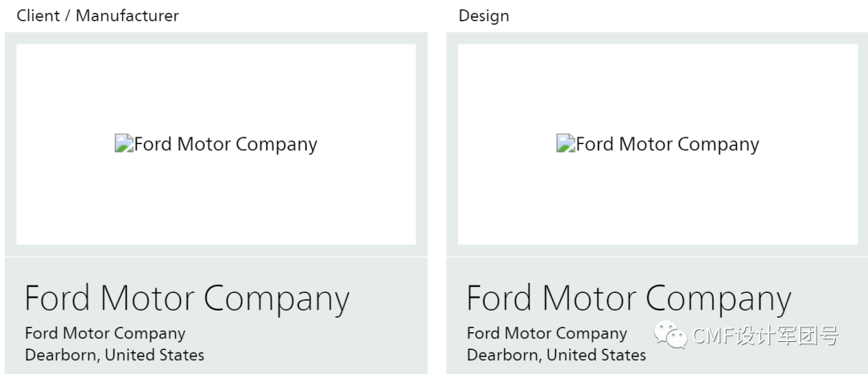Click "Dearborn, United States" in Client card
Viewport: 868px width, 374px height.
click(114, 355)
